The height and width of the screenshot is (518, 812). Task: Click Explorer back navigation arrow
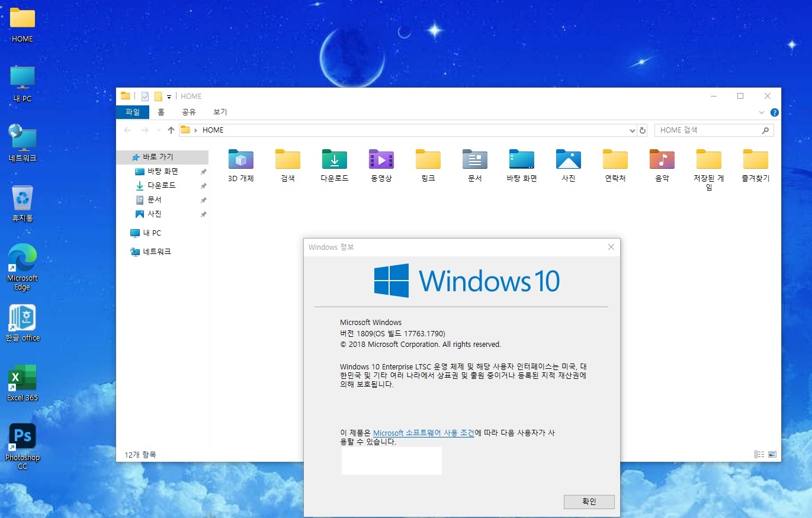(128, 130)
